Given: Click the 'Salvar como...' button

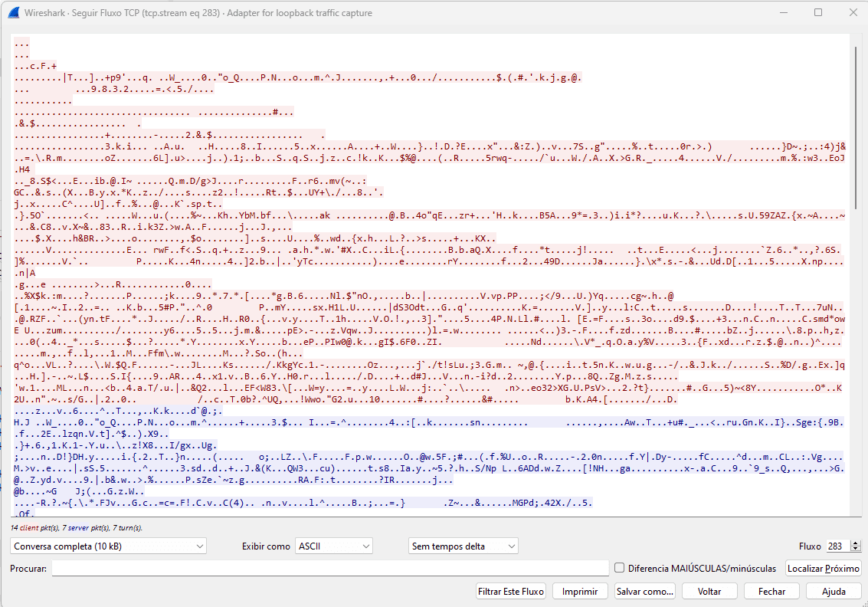Looking at the screenshot, I should point(645,592).
